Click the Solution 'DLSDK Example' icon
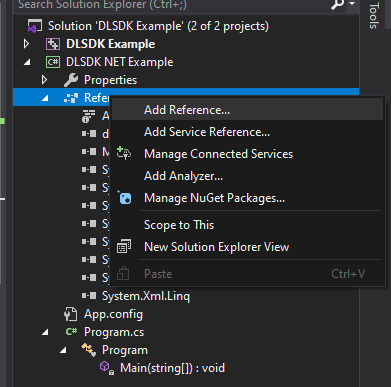 click(35, 26)
